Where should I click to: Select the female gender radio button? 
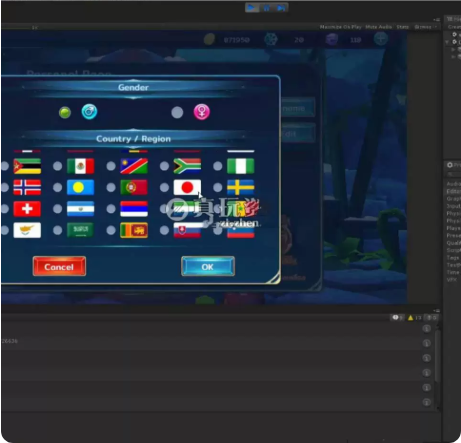point(177,112)
